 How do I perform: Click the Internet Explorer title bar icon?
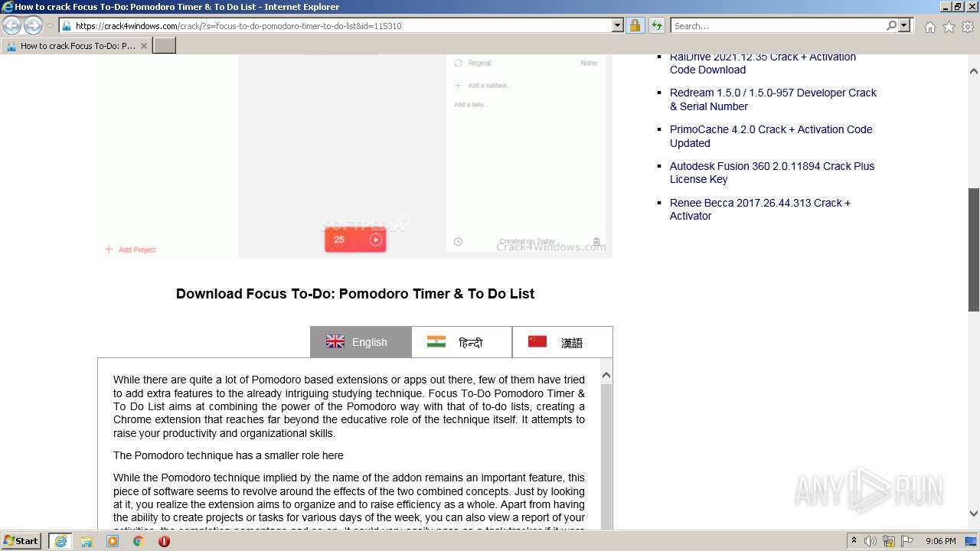(x=8, y=7)
